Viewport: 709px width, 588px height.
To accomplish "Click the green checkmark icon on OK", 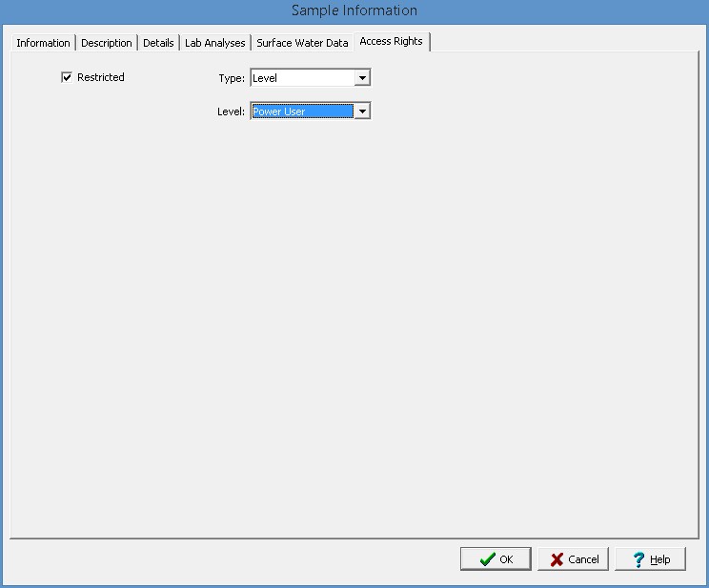I will 487,559.
